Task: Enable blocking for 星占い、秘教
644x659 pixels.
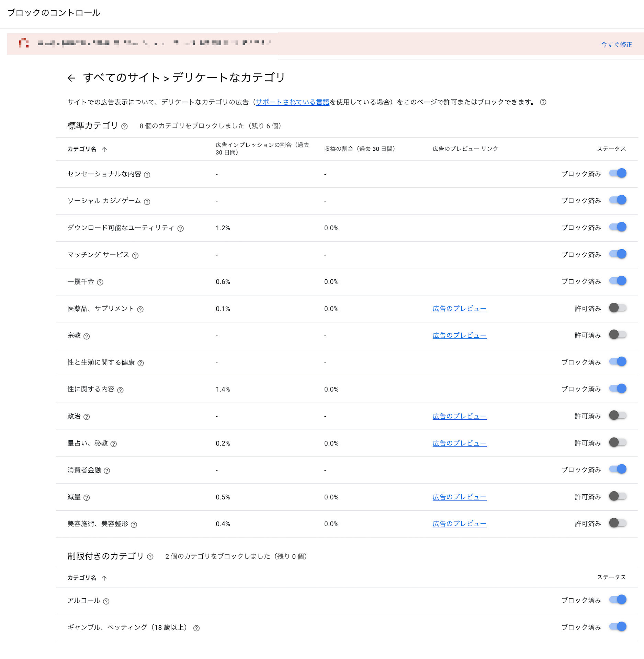Action: pyautogui.click(x=618, y=442)
